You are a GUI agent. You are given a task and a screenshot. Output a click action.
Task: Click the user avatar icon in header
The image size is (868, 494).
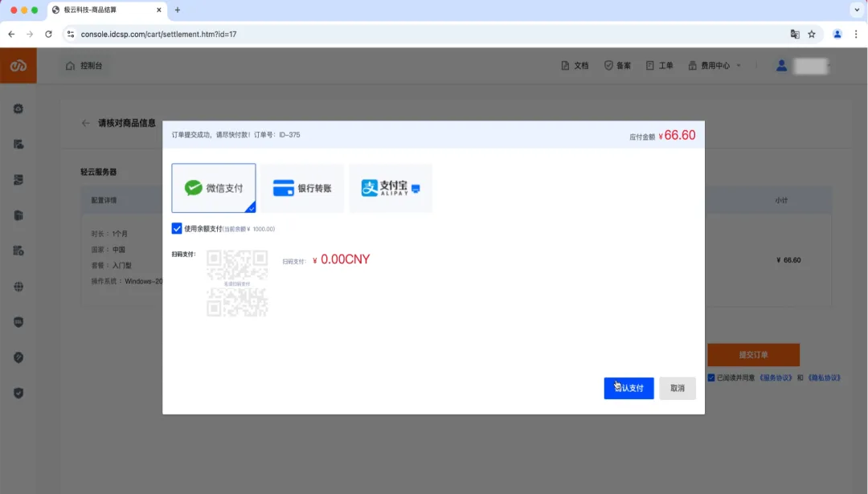(781, 65)
